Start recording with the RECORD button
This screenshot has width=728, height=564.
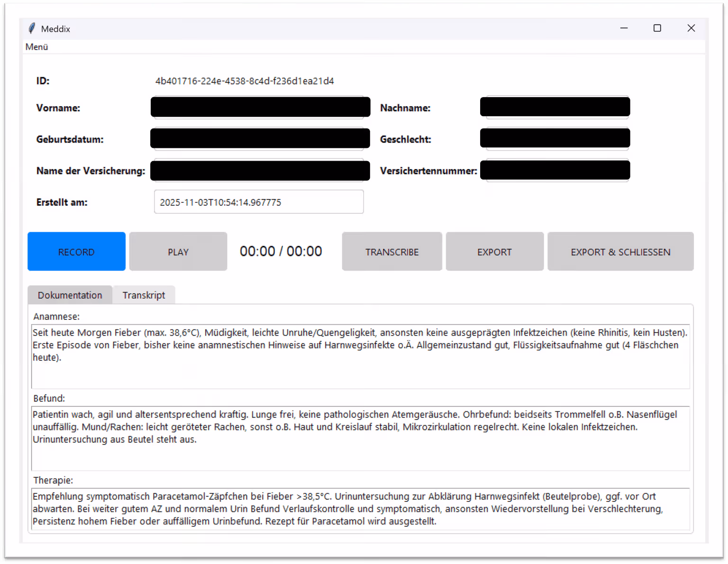click(76, 251)
